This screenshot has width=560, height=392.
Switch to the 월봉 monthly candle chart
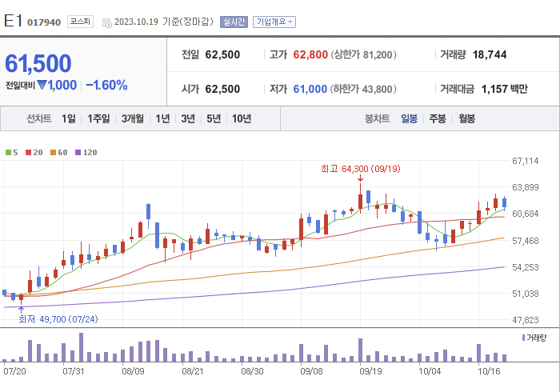(466, 118)
